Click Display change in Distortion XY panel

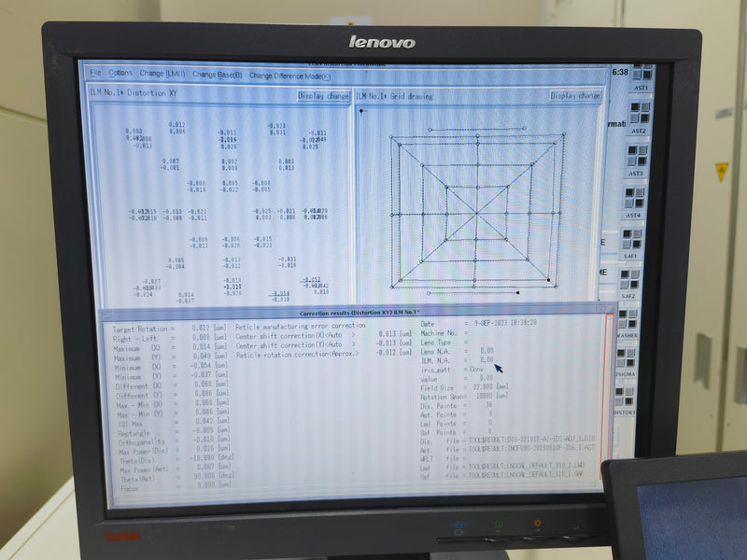tap(323, 96)
